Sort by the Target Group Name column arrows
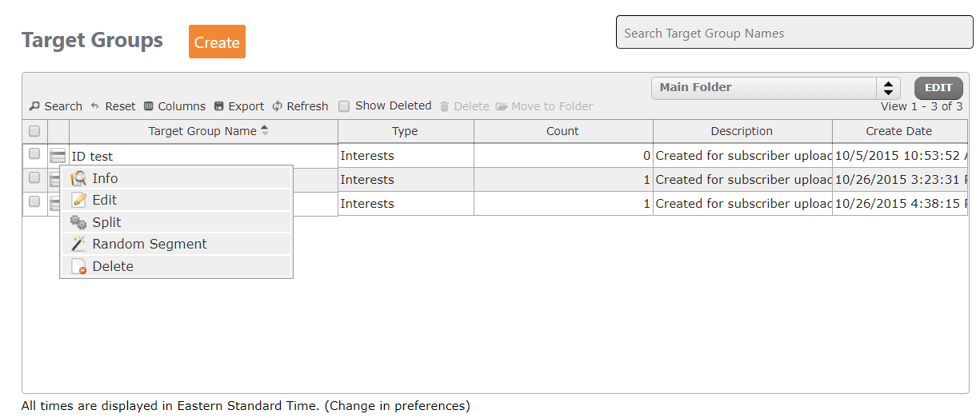The width and height of the screenshot is (980, 418). click(x=265, y=131)
